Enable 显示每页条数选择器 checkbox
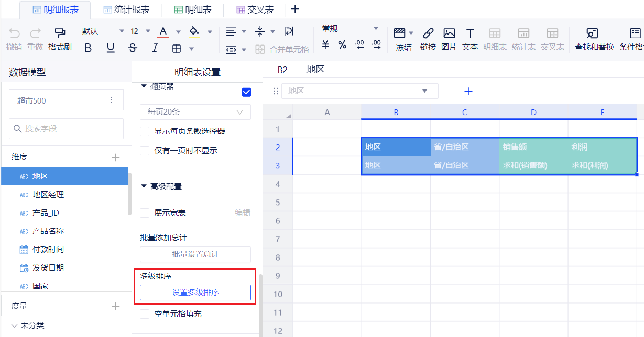Screen dimensions: 644x337 pos(145,131)
